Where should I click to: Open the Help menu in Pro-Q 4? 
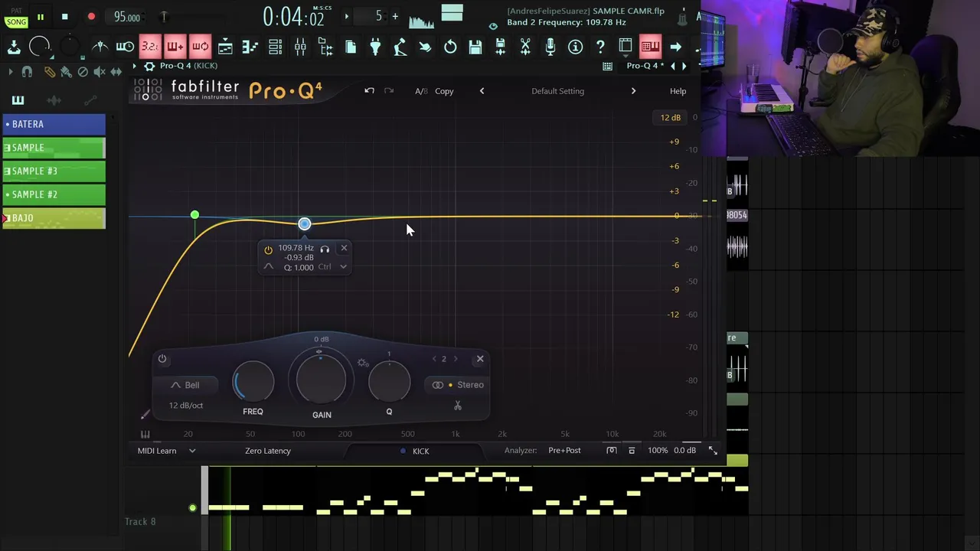[x=678, y=91]
